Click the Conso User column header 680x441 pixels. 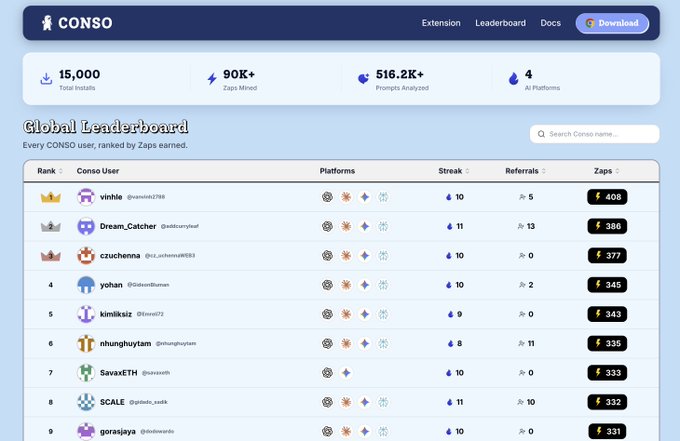98,171
